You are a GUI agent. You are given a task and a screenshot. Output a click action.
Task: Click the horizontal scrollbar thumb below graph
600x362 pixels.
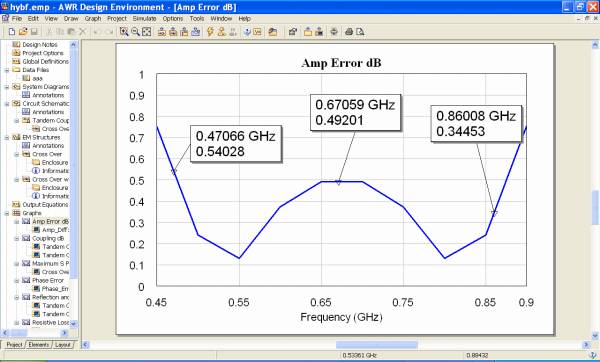(377, 345)
